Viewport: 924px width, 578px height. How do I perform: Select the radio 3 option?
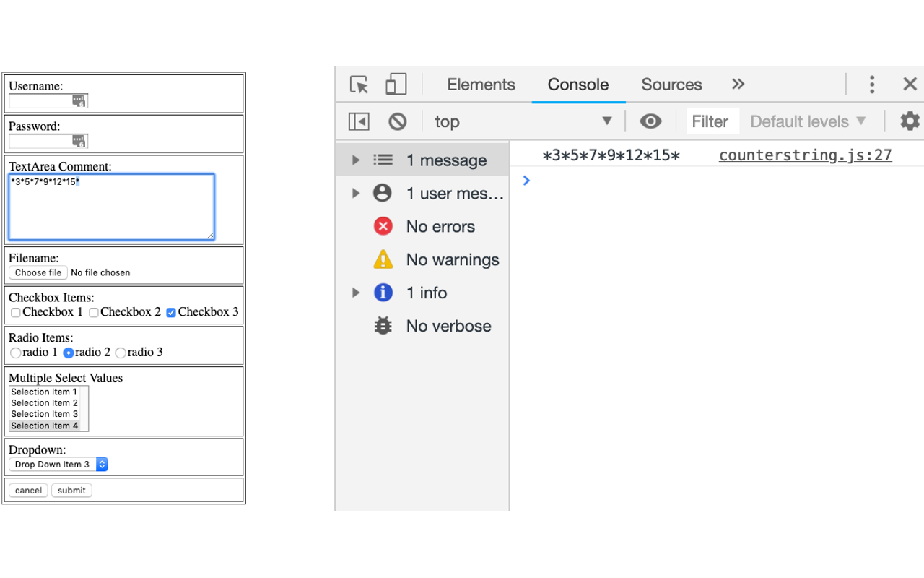[121, 353]
